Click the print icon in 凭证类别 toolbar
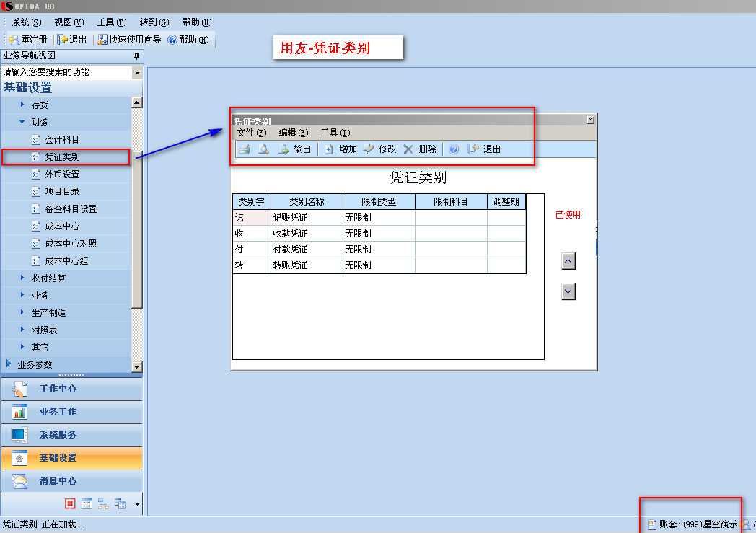Image resolution: width=756 pixels, height=533 pixels. (245, 149)
